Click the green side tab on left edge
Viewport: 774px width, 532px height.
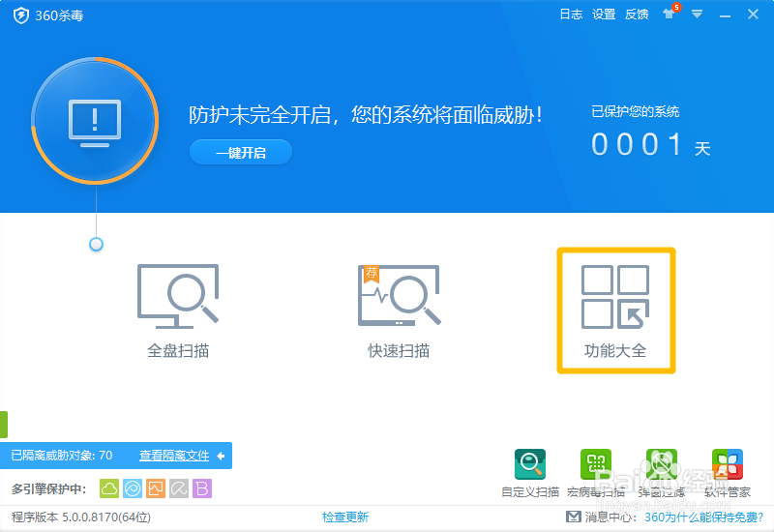[x=4, y=425]
